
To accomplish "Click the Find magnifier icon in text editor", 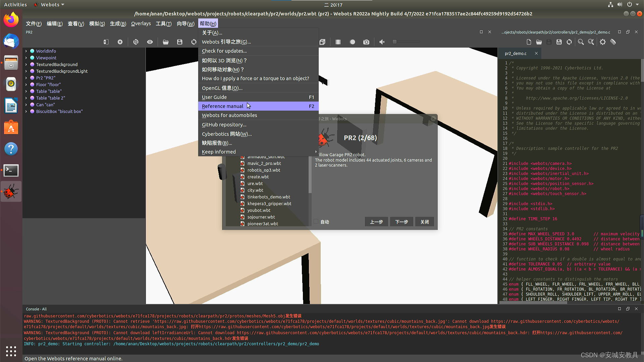I will [581, 42].
